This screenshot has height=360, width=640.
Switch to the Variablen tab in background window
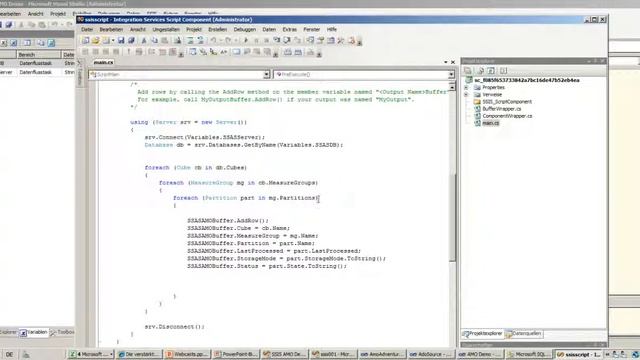(x=33, y=332)
